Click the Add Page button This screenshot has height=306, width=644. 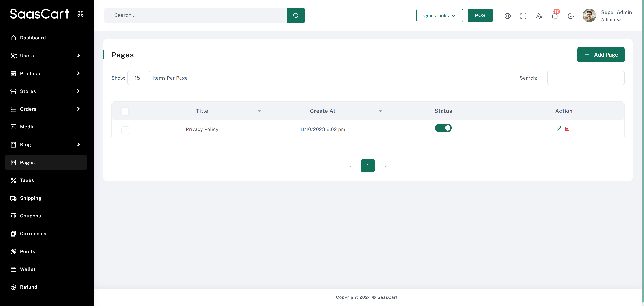click(601, 55)
